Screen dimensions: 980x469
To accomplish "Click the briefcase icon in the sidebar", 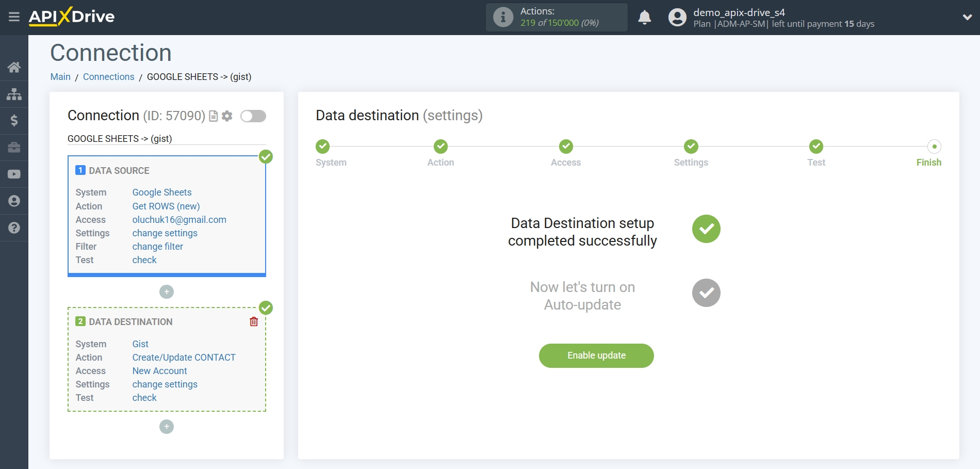I will pos(14,148).
